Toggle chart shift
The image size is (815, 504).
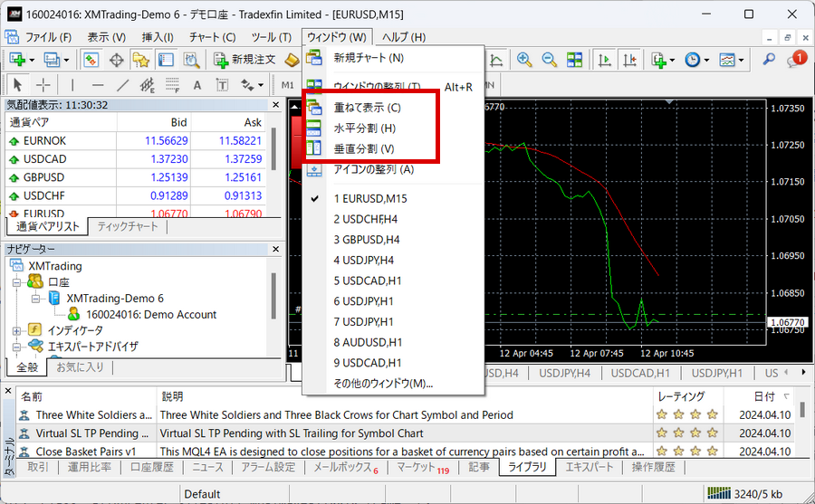tap(630, 60)
